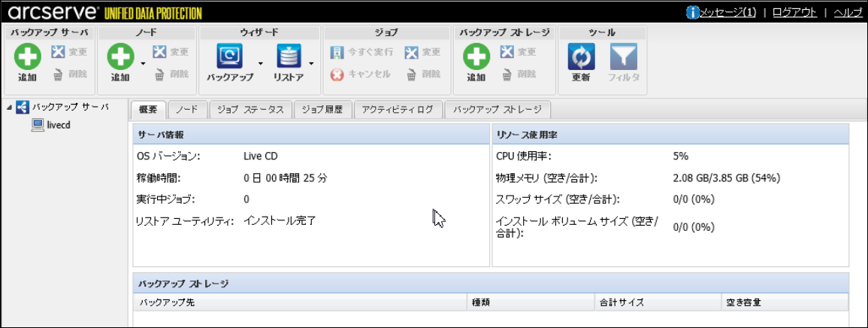
Task: Click the OS version value Live CD
Action: 260,156
